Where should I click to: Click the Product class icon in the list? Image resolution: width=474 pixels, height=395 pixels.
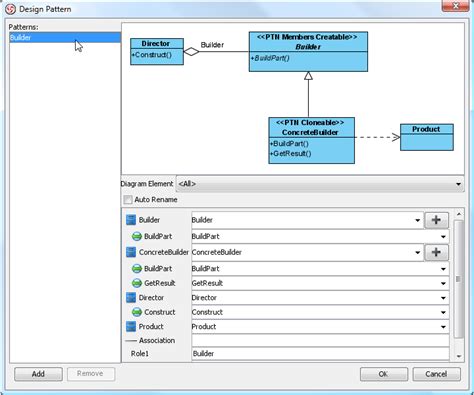tap(131, 326)
